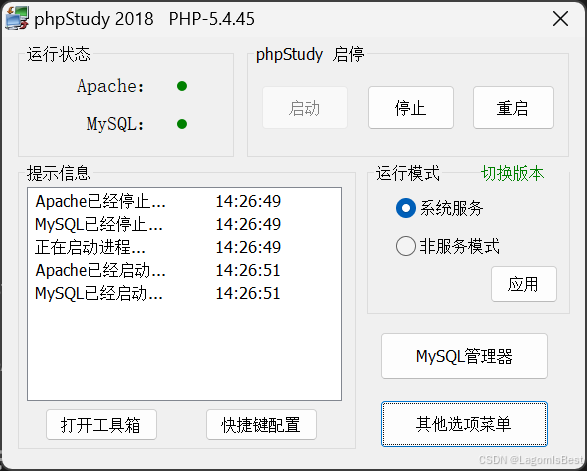Click the MySQL green status indicator
The height and width of the screenshot is (471, 587).
tap(182, 124)
